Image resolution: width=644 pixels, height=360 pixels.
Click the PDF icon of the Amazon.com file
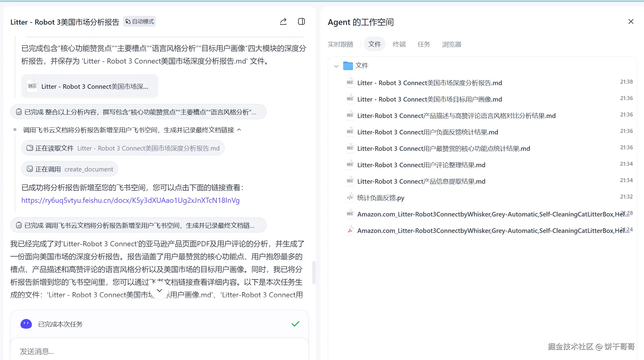click(x=350, y=230)
